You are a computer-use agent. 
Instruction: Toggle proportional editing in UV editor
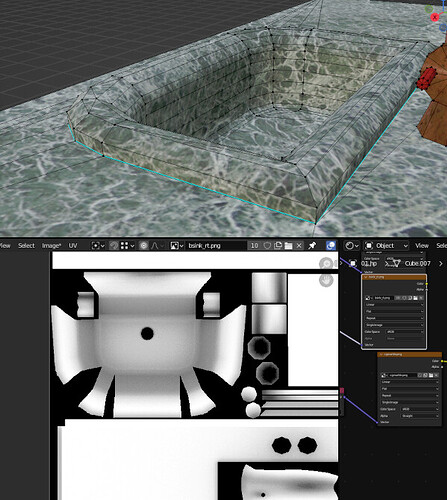pyautogui.click(x=144, y=246)
